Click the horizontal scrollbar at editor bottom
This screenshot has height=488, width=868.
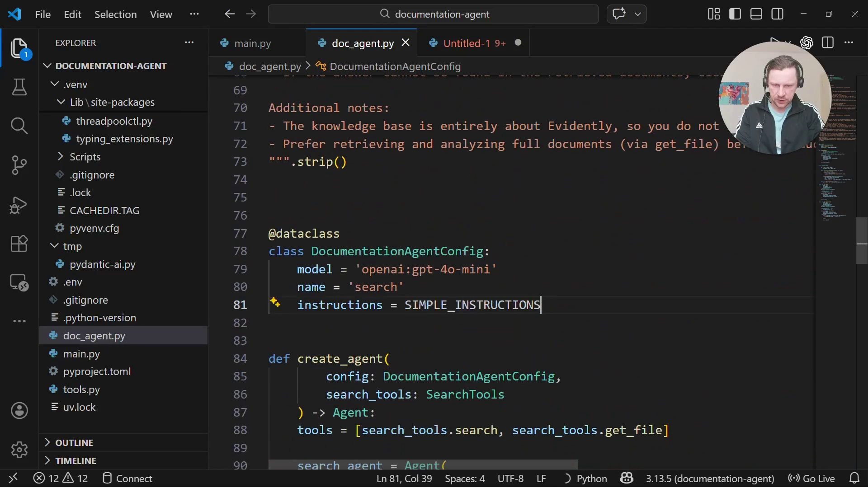point(423,465)
